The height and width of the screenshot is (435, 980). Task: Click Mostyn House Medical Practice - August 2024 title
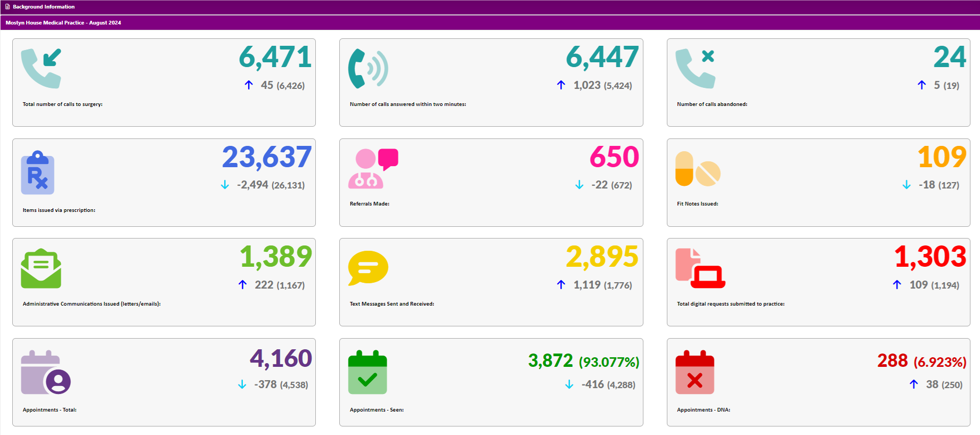coord(63,23)
